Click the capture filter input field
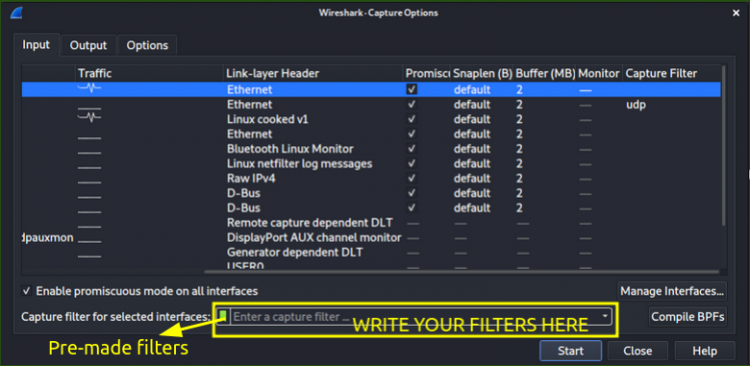 point(415,316)
